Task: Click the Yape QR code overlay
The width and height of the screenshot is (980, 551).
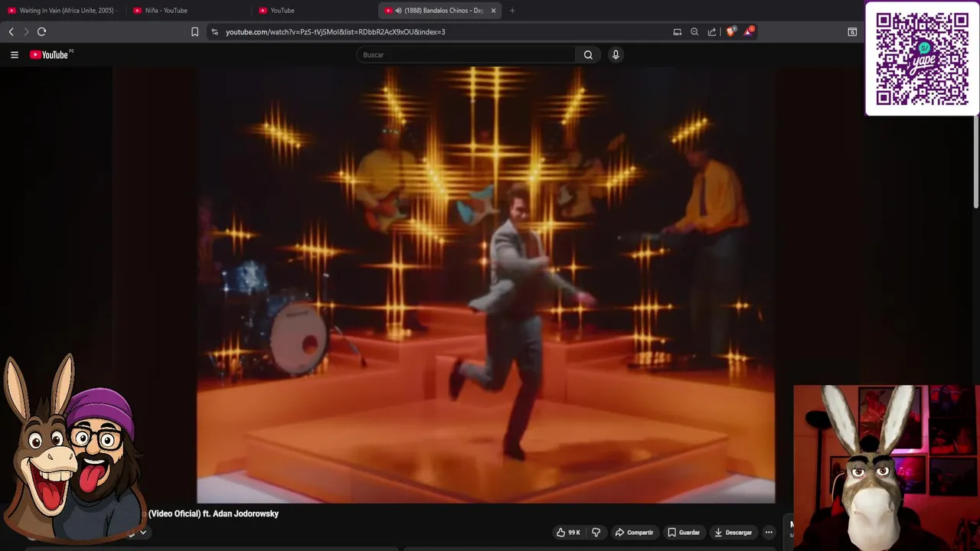Action: pyautogui.click(x=922, y=59)
